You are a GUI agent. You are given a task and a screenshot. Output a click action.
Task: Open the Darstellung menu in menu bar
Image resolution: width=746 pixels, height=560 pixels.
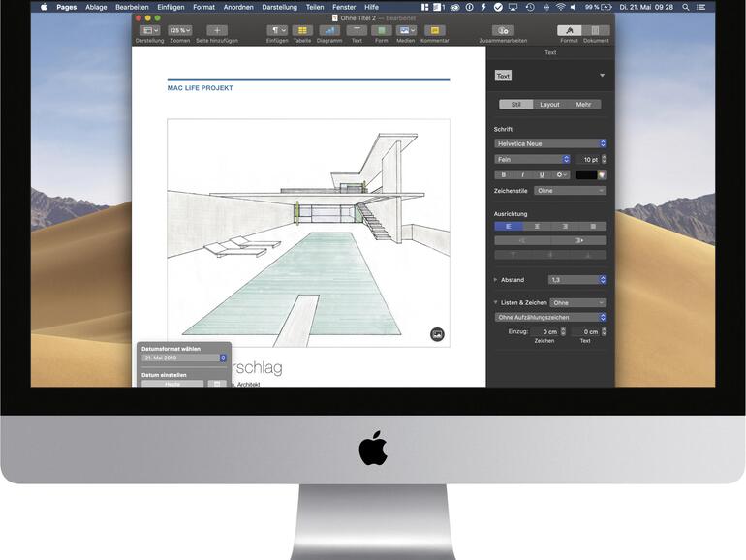coord(279,7)
